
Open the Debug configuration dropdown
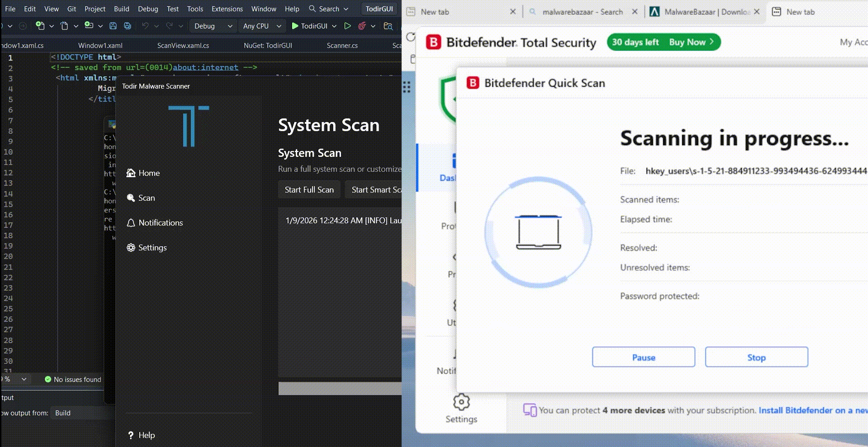212,26
